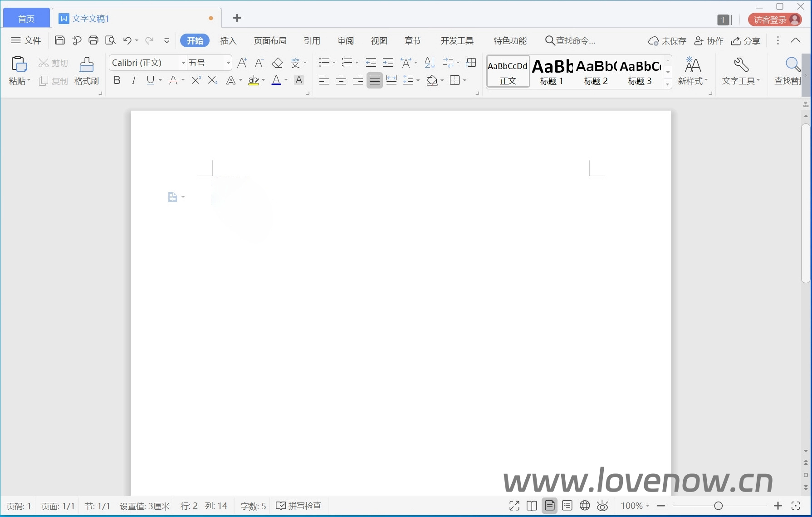Screen dimensions: 812x517
Task: Click the eye protection mode icon in status bar
Action: (x=602, y=506)
